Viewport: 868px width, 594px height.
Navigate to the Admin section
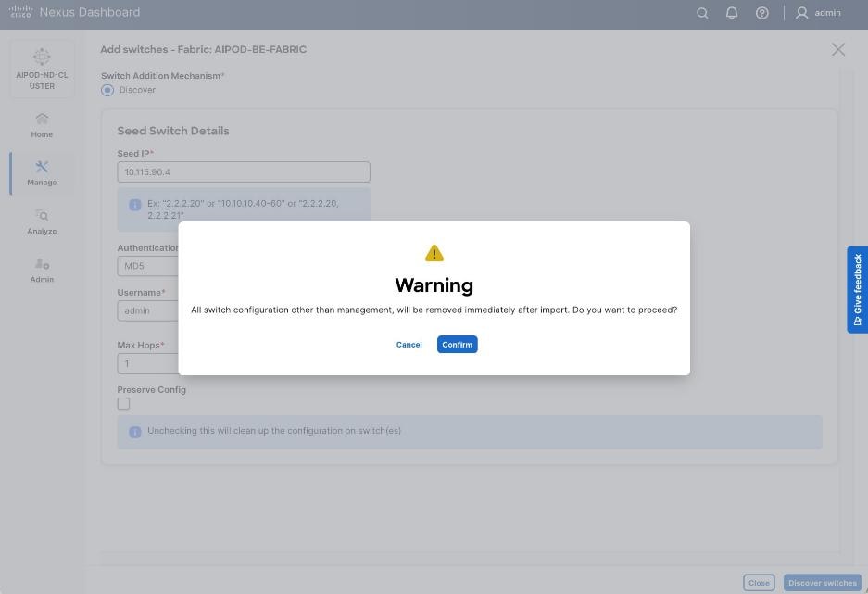(41, 271)
